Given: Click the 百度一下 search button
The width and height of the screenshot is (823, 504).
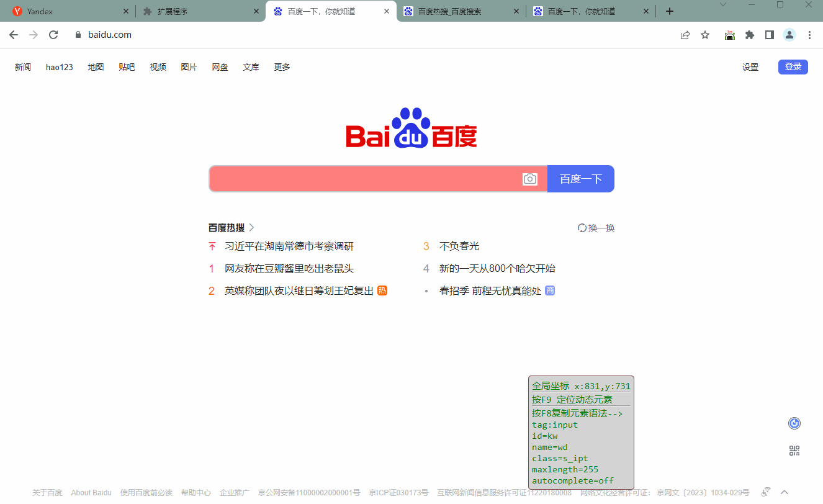Looking at the screenshot, I should point(581,179).
